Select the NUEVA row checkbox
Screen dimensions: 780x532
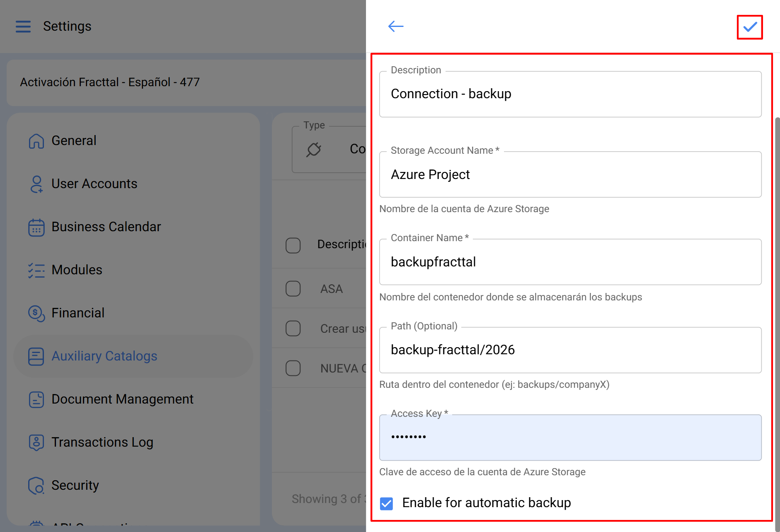click(293, 368)
